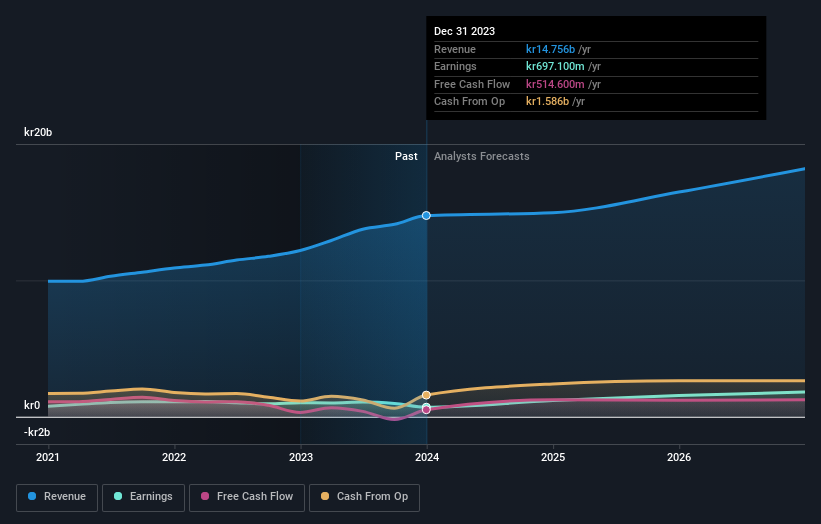The image size is (821, 524).
Task: Click the Free Cash Flow label in tooltip
Action: click(x=472, y=84)
